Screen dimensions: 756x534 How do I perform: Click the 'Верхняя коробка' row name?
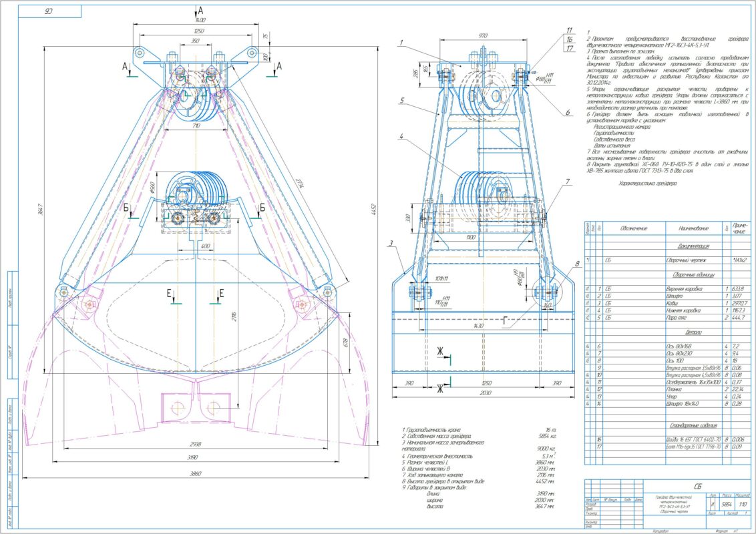coord(684,288)
